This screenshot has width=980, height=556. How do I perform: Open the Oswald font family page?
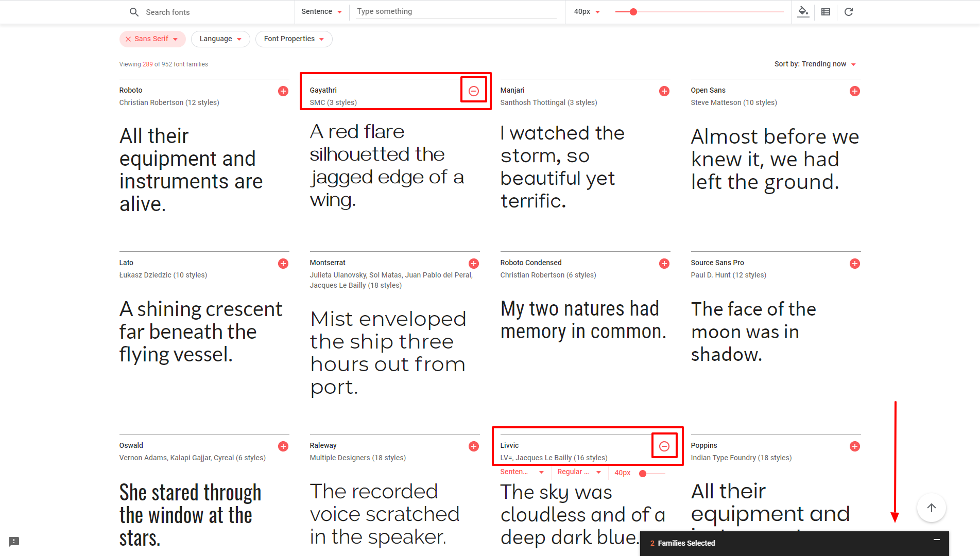[131, 445]
